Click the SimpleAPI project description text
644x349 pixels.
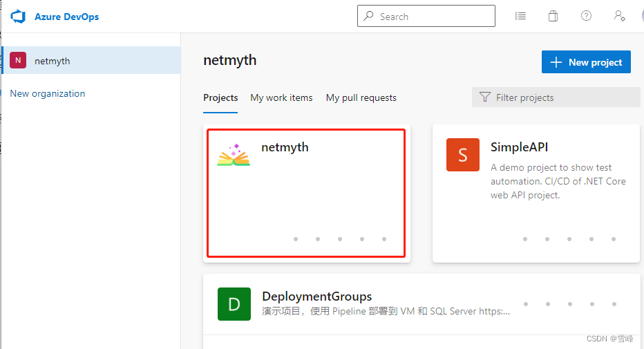point(558,181)
